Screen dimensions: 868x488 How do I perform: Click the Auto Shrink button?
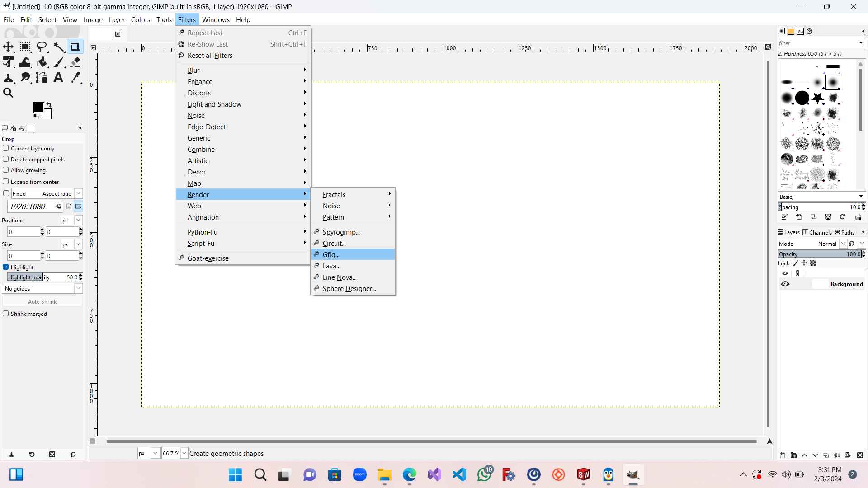click(42, 301)
